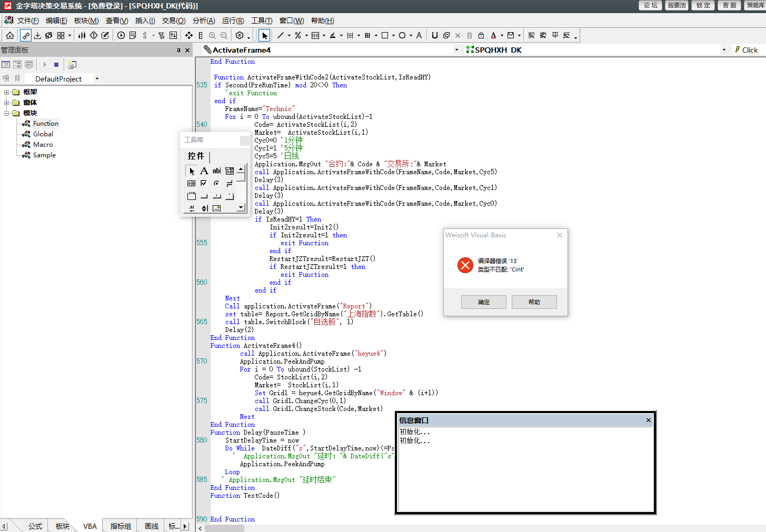Select the OptionButton radio control in toolbox
Screen dimensions: 766x532
click(x=216, y=184)
